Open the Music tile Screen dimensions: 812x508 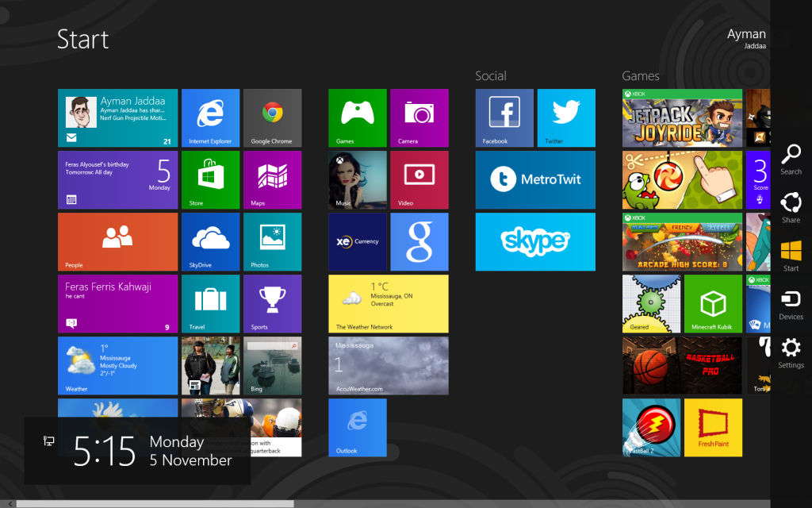point(358,180)
